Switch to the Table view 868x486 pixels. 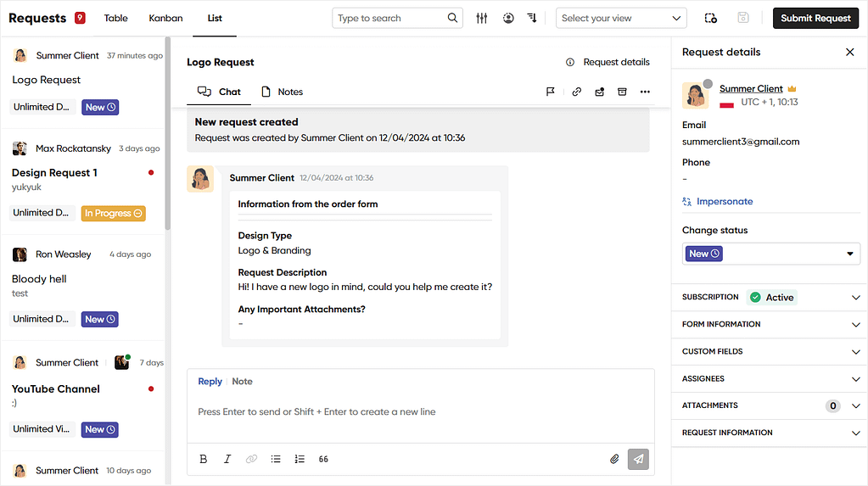[115, 18]
